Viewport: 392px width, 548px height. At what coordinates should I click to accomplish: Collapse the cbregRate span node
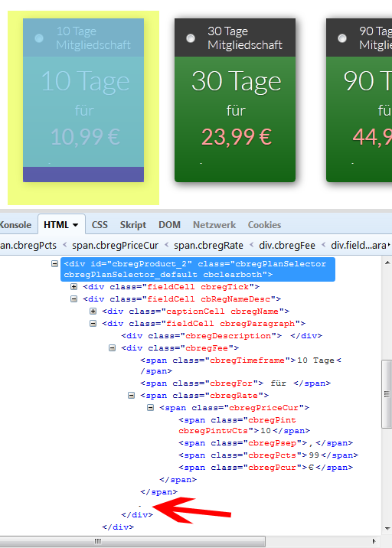coord(131,395)
